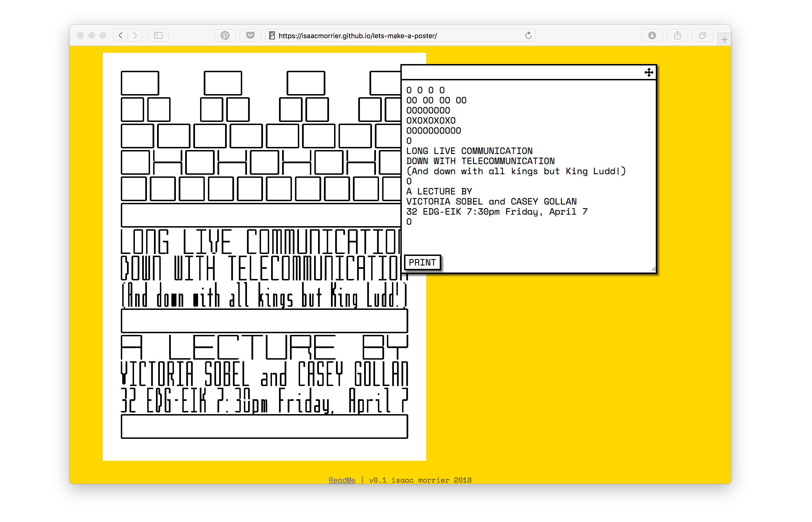Screen dimensions: 812x522
Task: Click the poster heading 'A LECTURE BY'
Action: coord(264,347)
